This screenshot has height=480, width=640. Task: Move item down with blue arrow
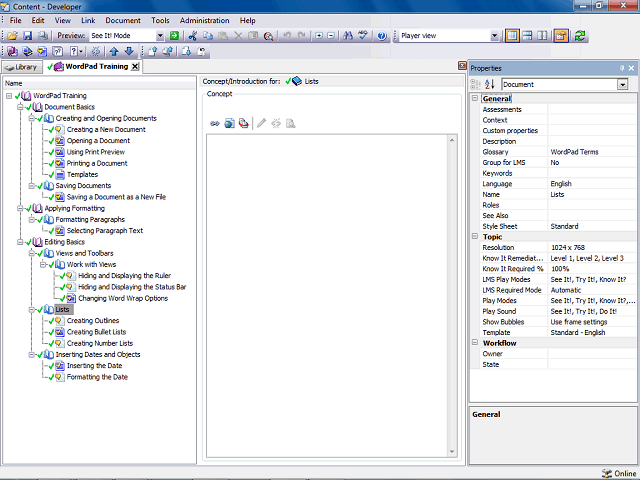[x=129, y=51]
